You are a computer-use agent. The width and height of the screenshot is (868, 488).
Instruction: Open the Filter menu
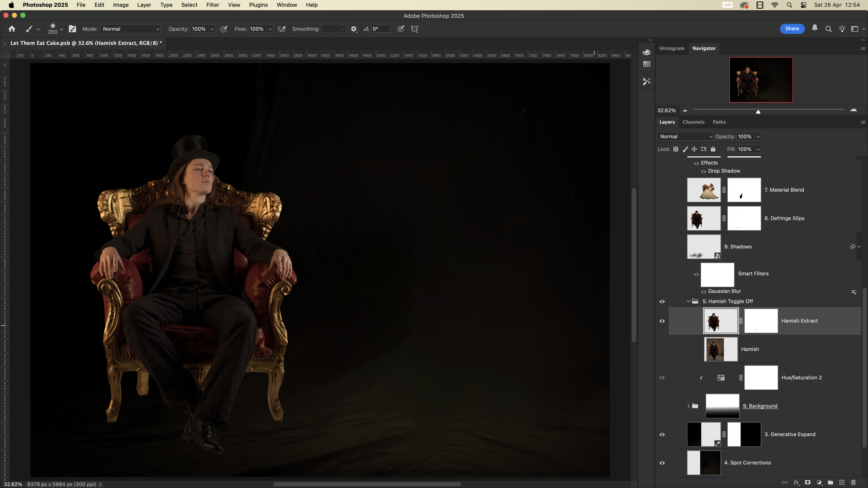[x=213, y=5]
